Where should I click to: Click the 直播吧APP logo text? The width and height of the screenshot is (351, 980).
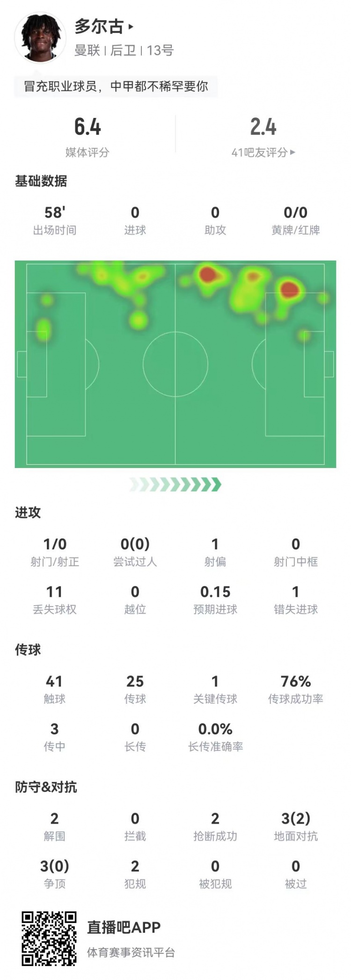(x=124, y=927)
